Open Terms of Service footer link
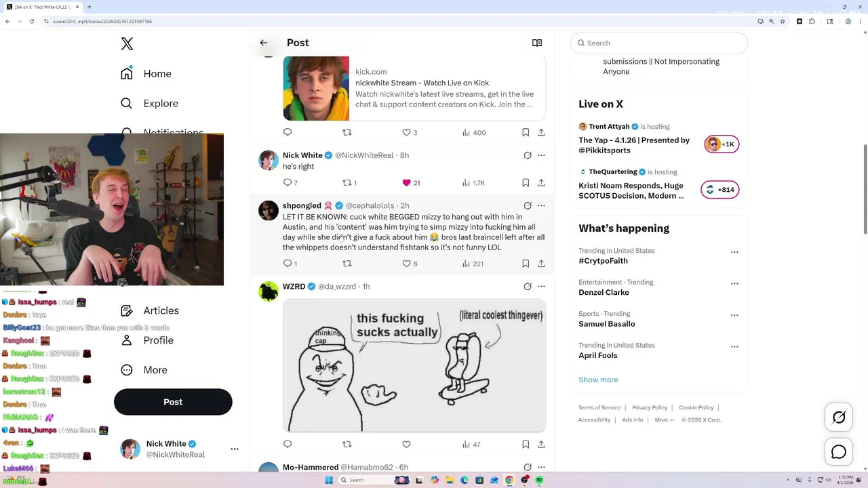This screenshot has width=868, height=488. coord(599,407)
